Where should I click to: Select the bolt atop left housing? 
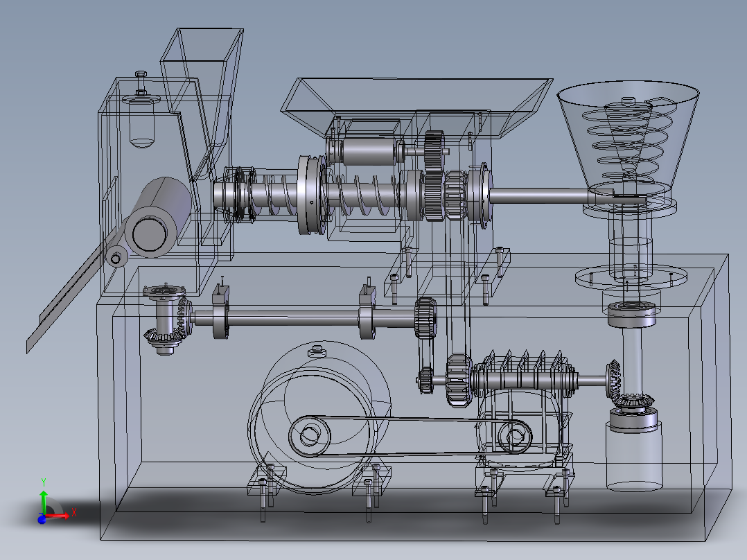pos(141,84)
